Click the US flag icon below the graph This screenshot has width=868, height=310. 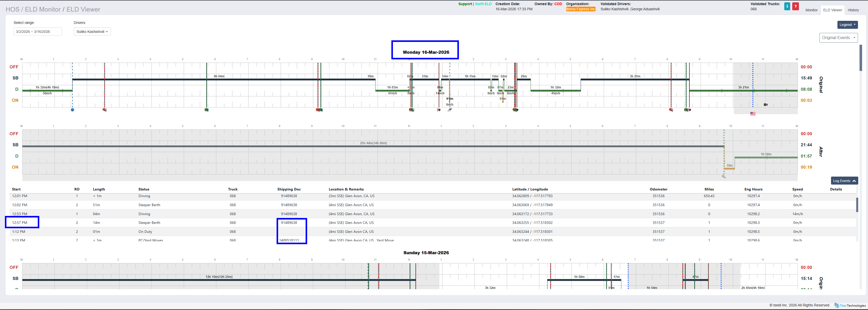pyautogui.click(x=753, y=114)
